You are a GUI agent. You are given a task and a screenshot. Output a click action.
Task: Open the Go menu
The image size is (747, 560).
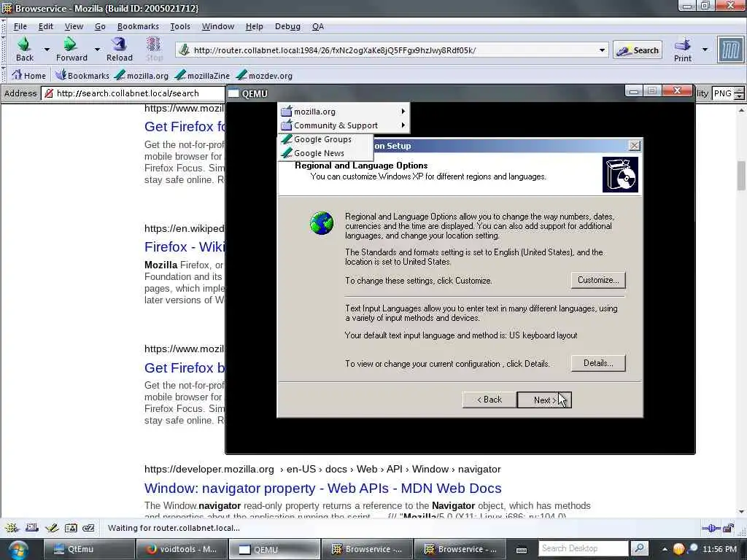[x=100, y=26]
